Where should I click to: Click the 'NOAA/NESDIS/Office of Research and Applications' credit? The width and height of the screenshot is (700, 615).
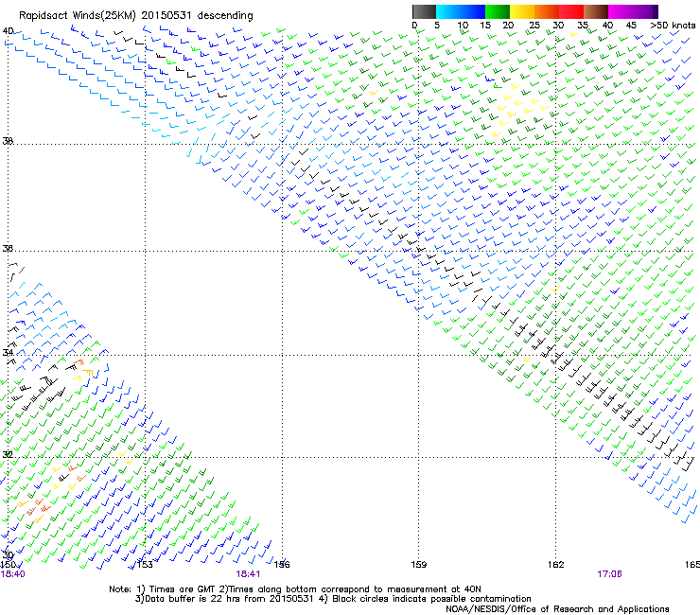coord(557,608)
